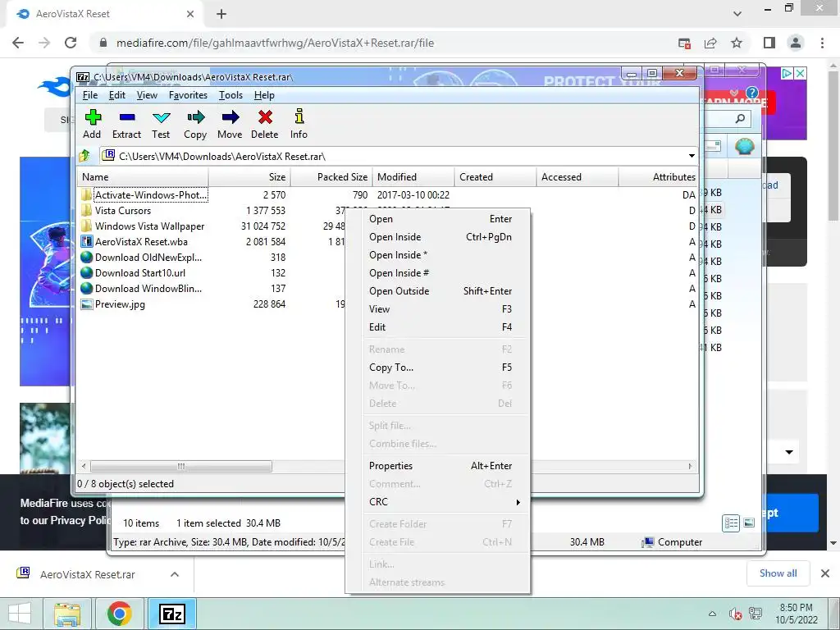
Task: Go up one folder level in 7-Zip
Action: pos(84,156)
